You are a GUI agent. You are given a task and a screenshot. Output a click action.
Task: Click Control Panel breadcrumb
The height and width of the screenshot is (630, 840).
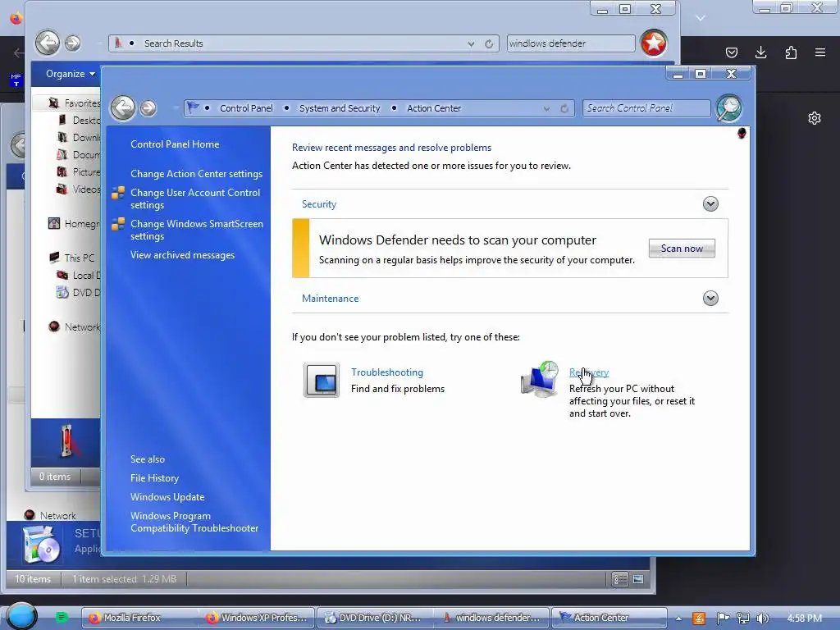(x=246, y=108)
